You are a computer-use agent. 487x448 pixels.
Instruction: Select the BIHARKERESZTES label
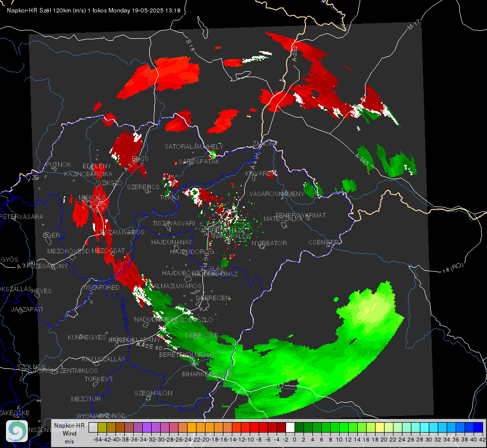pos(209,374)
